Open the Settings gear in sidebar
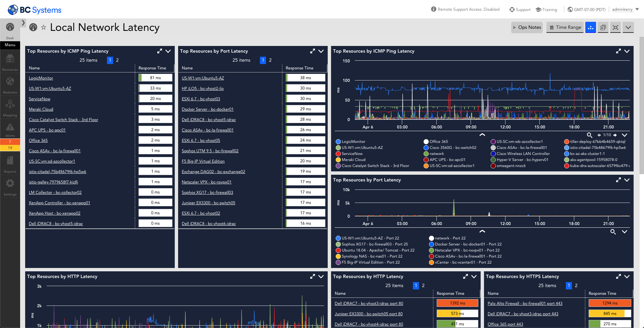 click(x=10, y=186)
